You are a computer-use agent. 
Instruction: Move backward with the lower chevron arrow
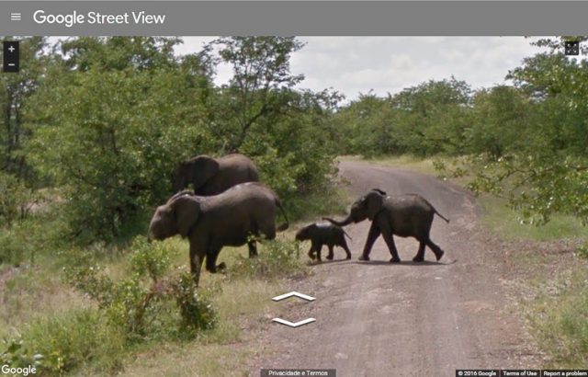point(294,322)
